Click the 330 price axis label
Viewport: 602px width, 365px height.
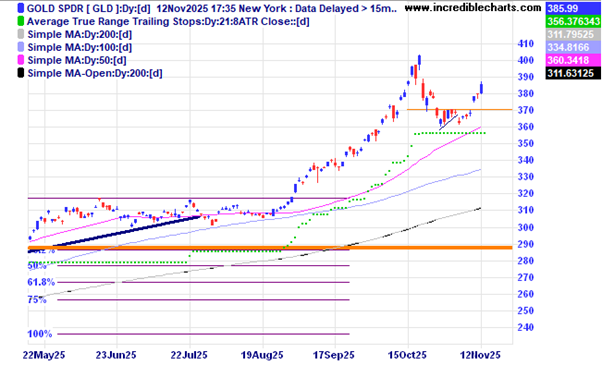click(526, 177)
